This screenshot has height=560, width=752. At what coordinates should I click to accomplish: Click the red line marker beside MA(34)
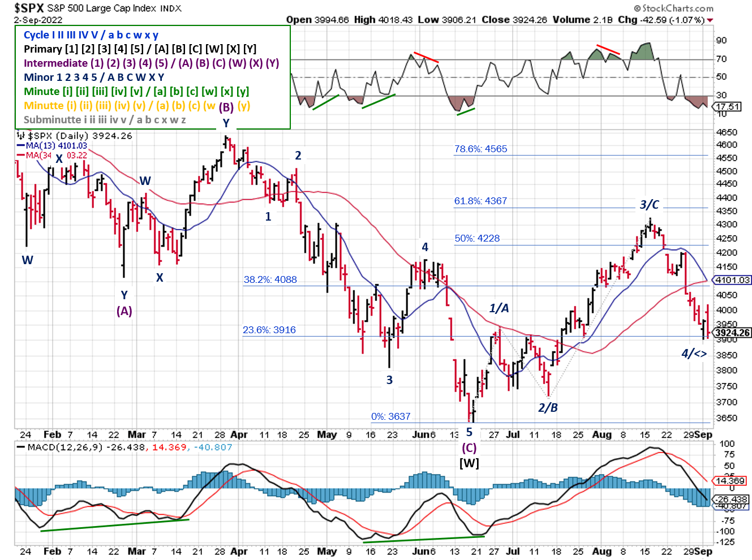pyautogui.click(x=21, y=156)
